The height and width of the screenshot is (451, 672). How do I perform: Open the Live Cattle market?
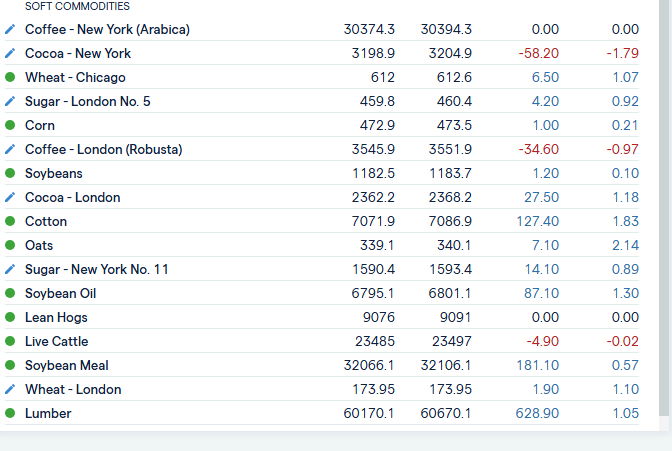57,341
